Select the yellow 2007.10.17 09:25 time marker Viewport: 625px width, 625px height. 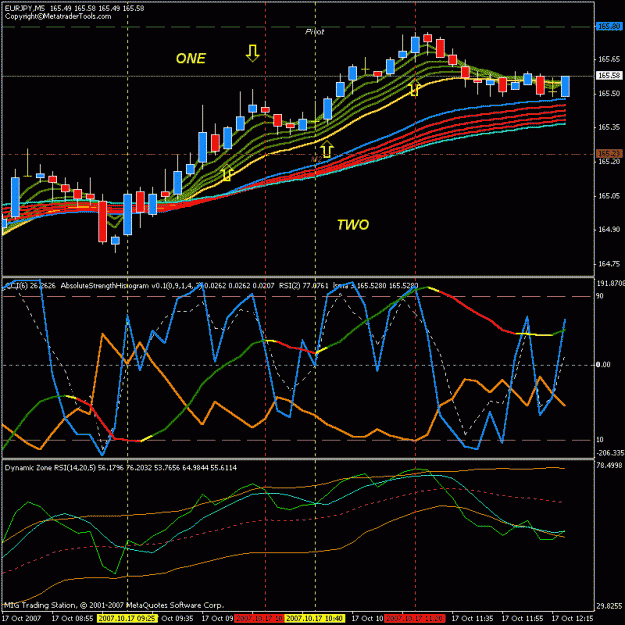[x=128, y=619]
